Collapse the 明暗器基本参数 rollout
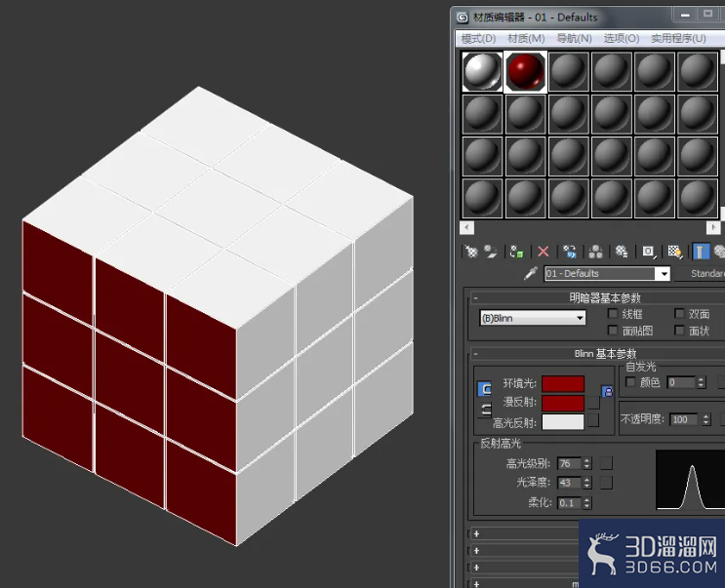725x588 pixels. coord(476,298)
